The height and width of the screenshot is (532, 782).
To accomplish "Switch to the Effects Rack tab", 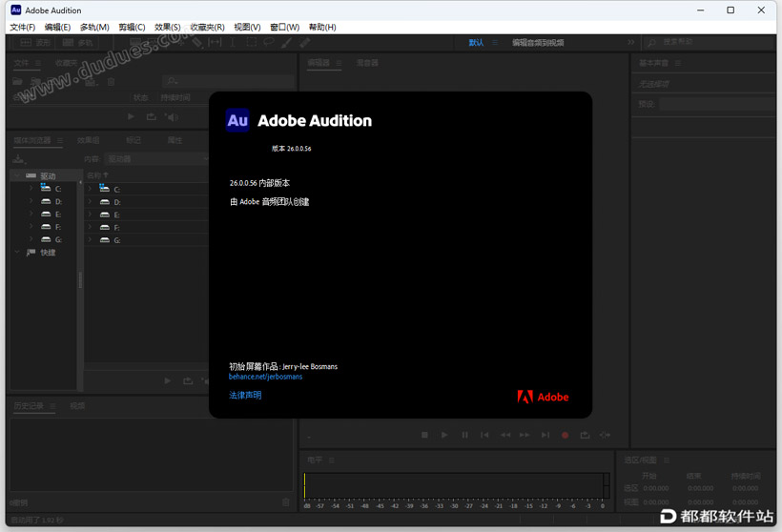I will coord(89,140).
